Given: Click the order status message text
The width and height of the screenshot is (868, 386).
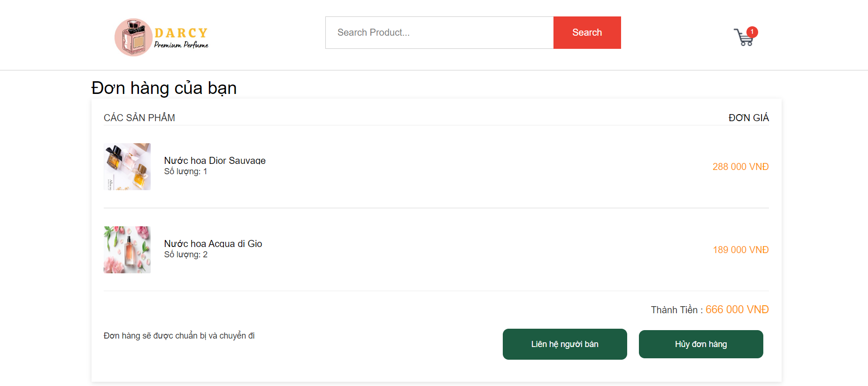Looking at the screenshot, I should [x=179, y=336].
